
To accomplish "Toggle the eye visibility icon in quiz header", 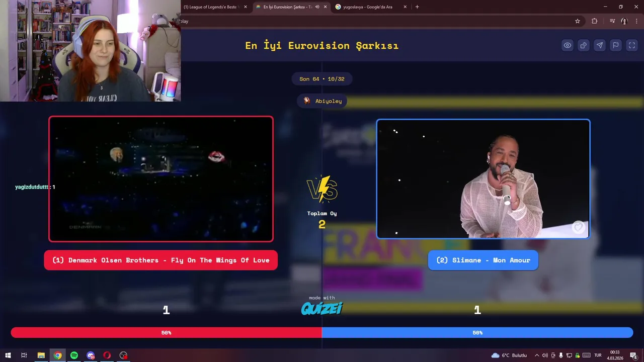I will coord(568,45).
